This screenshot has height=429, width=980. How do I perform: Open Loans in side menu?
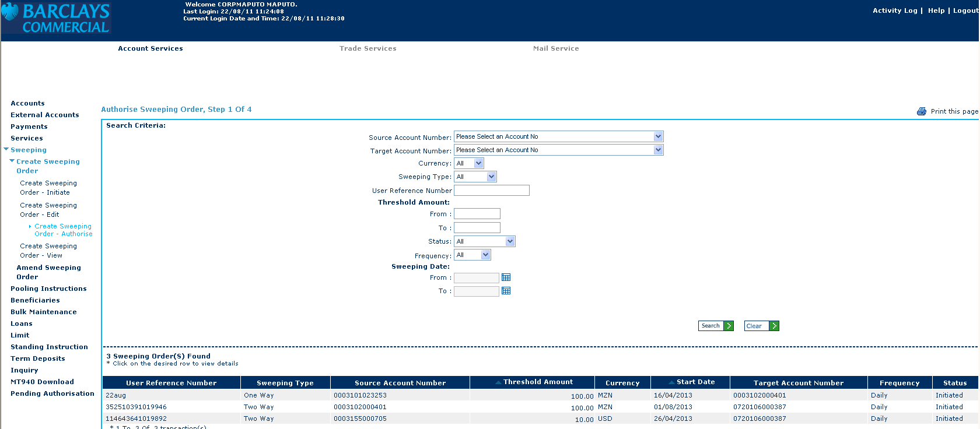pos(22,323)
